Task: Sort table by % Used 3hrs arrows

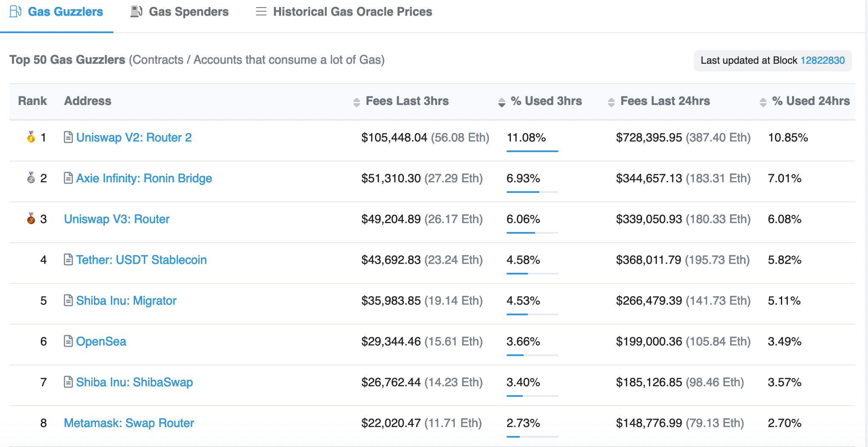Action: [502, 102]
